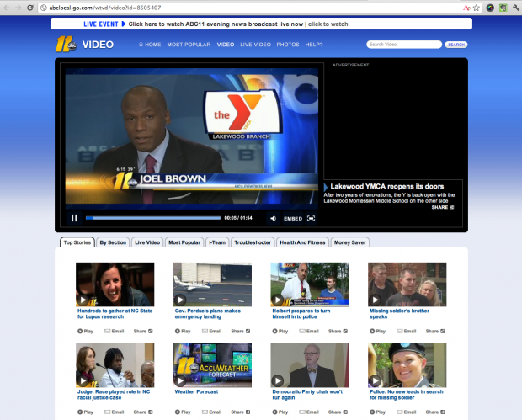Image resolution: width=522 pixels, height=420 pixels.
Task: Click Email under Holbert story
Action: coord(309,331)
